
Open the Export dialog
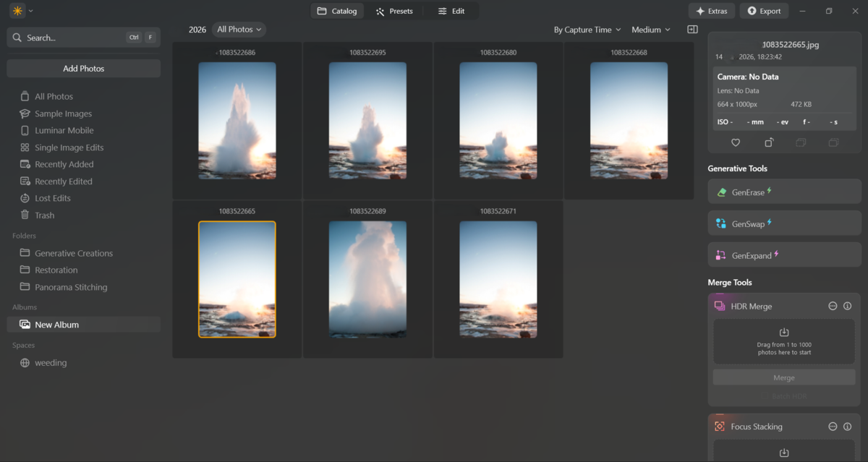764,10
